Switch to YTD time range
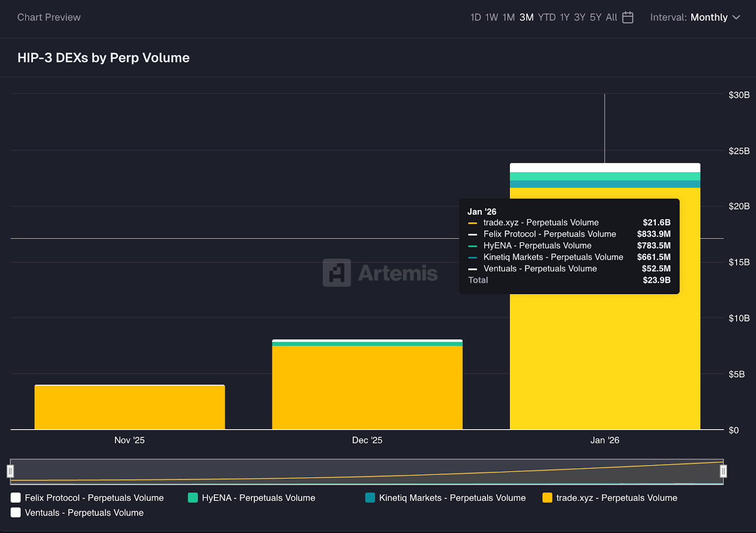756x533 pixels. click(547, 17)
